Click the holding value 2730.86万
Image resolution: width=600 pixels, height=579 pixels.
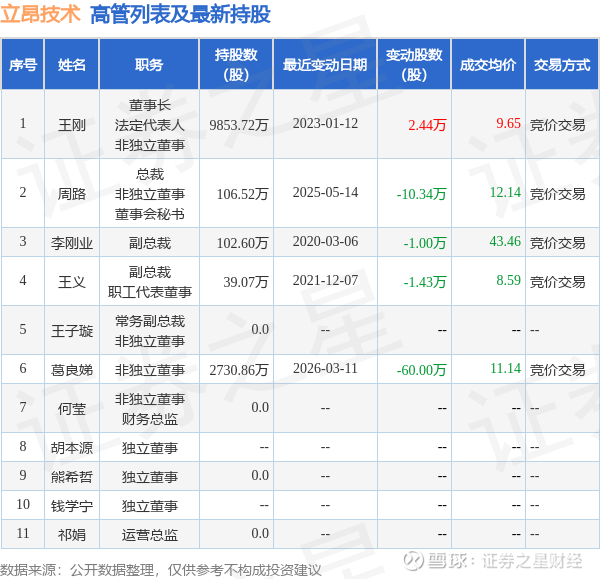pos(239,370)
